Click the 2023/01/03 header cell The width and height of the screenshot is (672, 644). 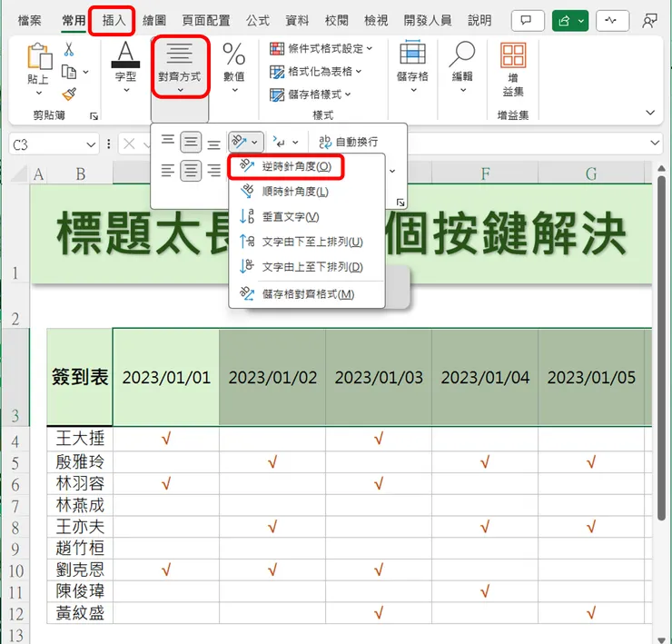click(x=379, y=377)
